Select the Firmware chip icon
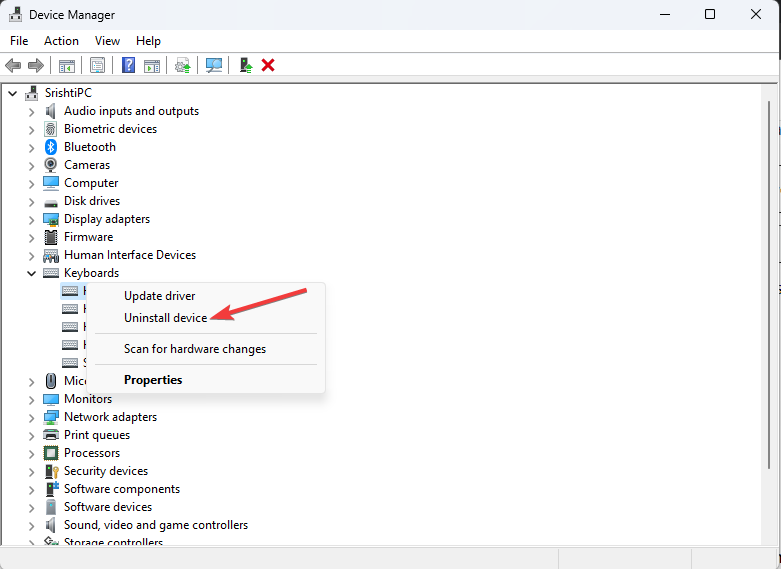The height and width of the screenshot is (569, 781). (x=51, y=237)
